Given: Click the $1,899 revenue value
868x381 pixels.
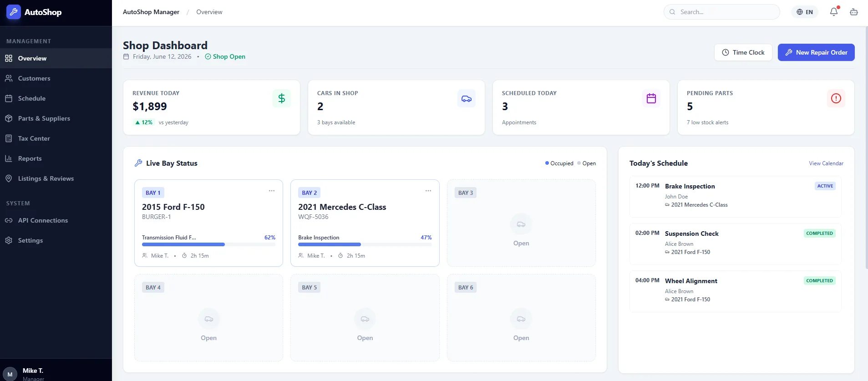Looking at the screenshot, I should tap(150, 107).
